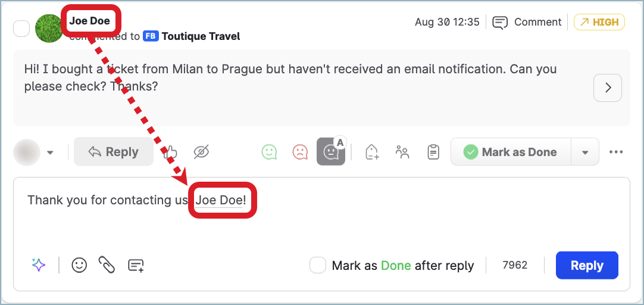The image size is (644, 305).
Task: Hide this comment with the crossed-eye icon
Action: click(202, 152)
